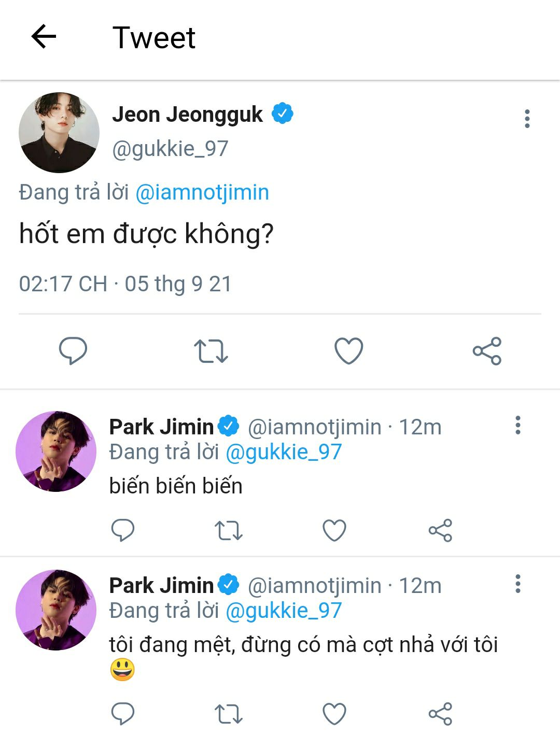The image size is (560, 735).
Task: Open the @iamnotjimin link in main tweet
Action: tap(202, 192)
